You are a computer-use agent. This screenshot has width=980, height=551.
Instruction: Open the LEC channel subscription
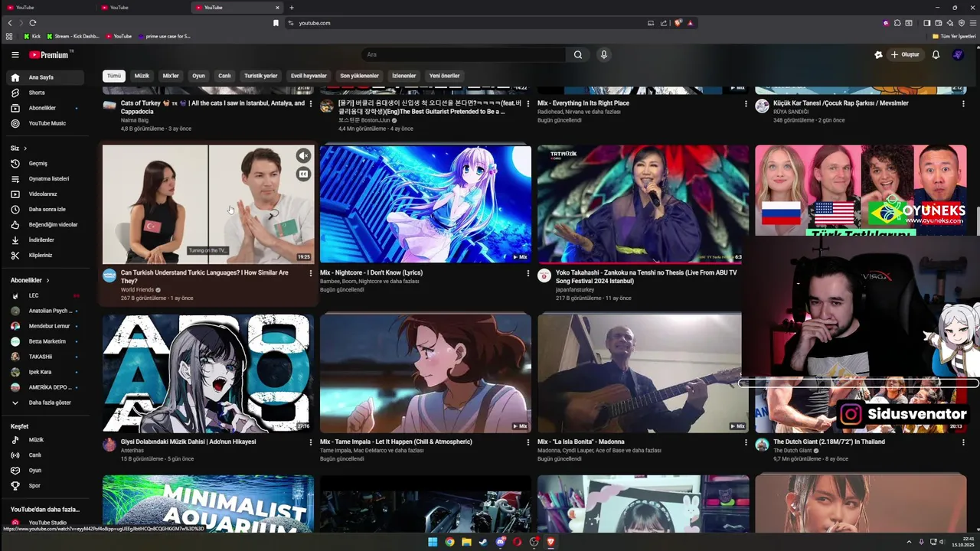[x=44, y=295]
